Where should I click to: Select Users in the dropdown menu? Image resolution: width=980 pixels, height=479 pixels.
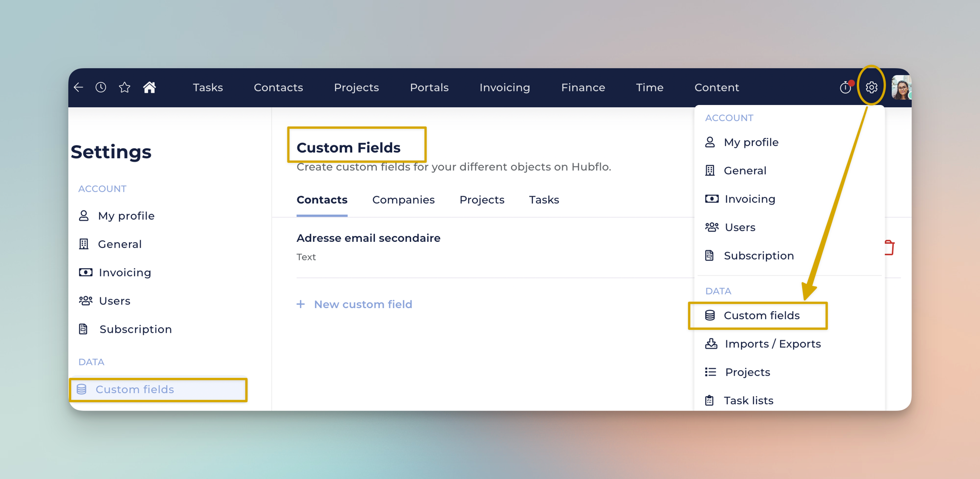[740, 227]
